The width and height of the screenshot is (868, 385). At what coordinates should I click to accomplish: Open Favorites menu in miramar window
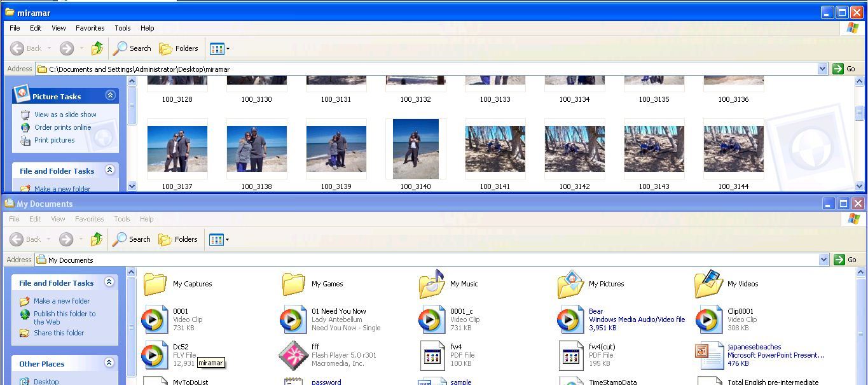pos(90,28)
